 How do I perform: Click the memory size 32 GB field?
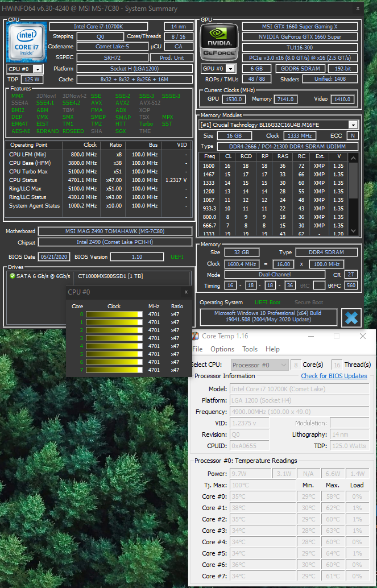click(241, 252)
